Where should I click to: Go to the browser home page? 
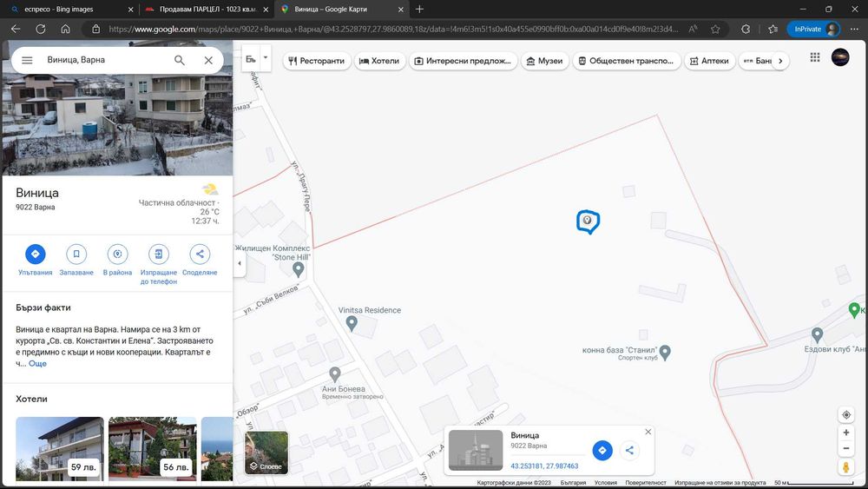[65, 29]
